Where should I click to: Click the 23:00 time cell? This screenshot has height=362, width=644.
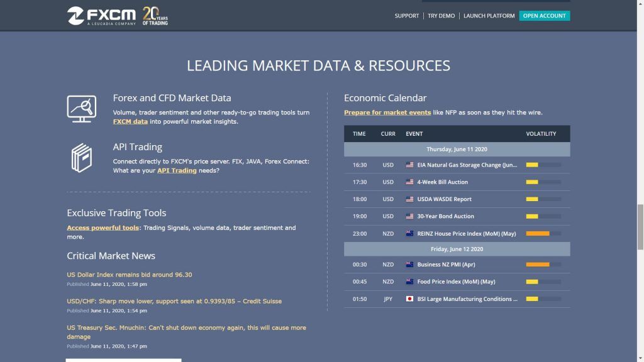[x=359, y=234]
